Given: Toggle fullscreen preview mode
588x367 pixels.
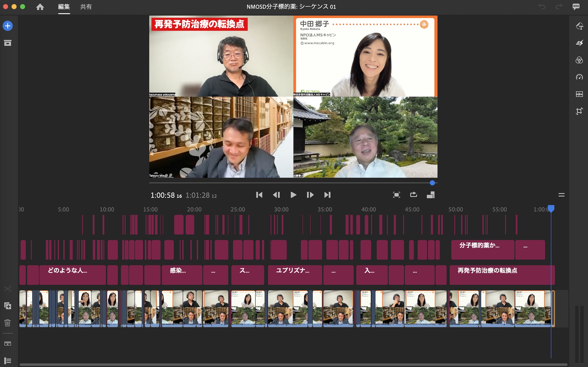Looking at the screenshot, I should pyautogui.click(x=396, y=195).
